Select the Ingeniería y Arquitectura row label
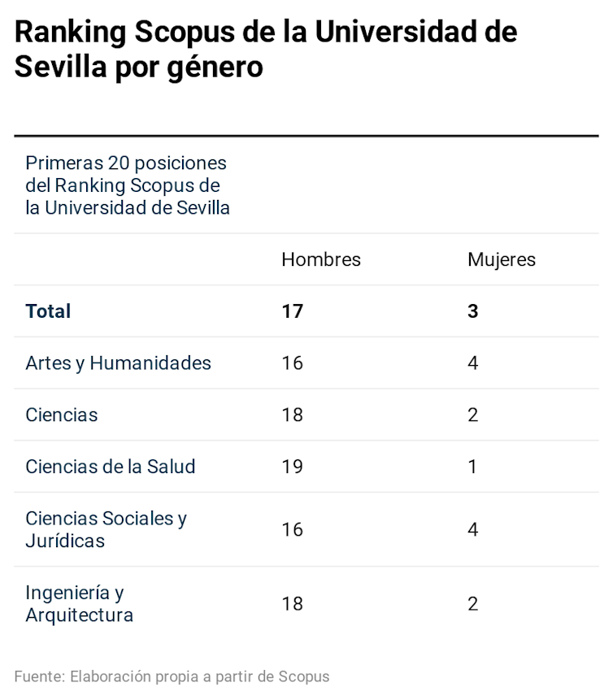 coord(79,603)
